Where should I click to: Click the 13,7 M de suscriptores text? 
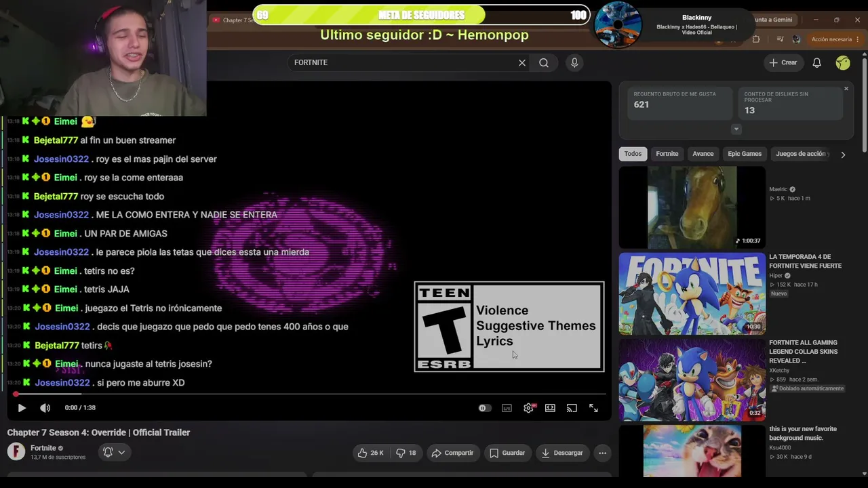(x=58, y=457)
